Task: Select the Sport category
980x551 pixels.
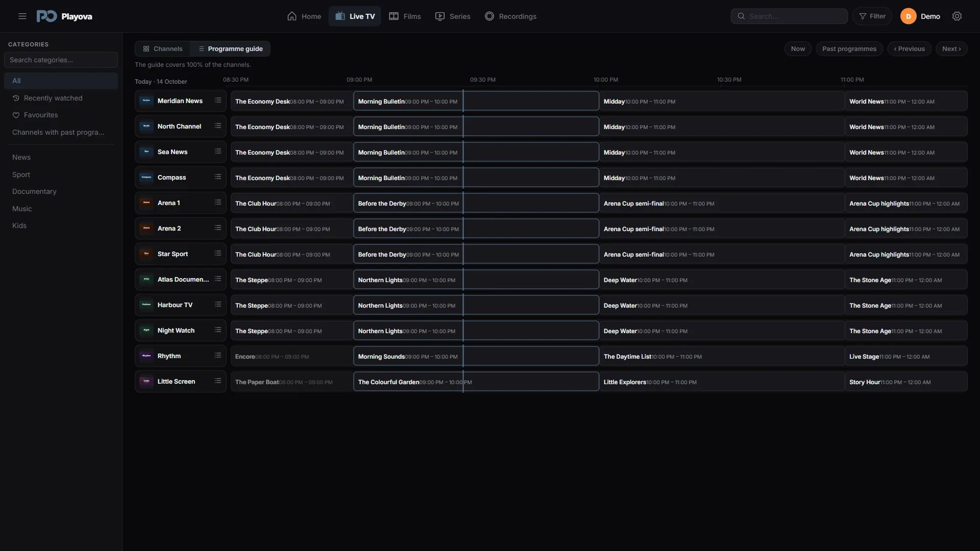Action: 61,174
